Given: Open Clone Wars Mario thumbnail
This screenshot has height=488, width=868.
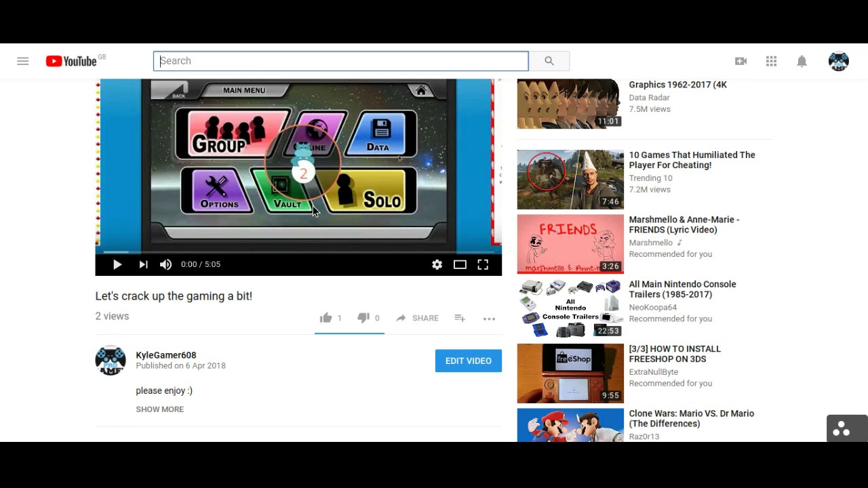Looking at the screenshot, I should (x=570, y=425).
